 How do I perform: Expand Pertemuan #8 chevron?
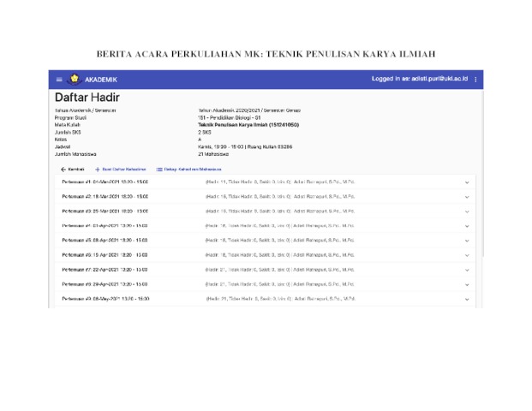pos(467,285)
